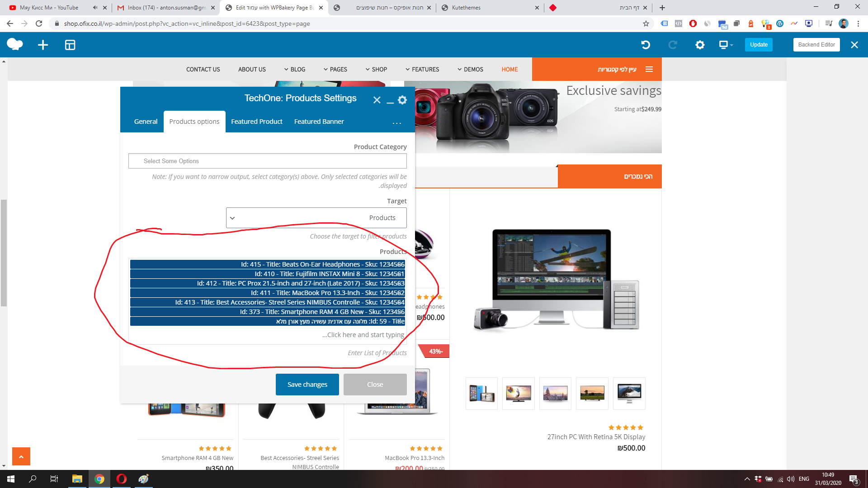The width and height of the screenshot is (868, 488).
Task: Select Beats On-Ear Headphones product entry
Action: click(268, 264)
